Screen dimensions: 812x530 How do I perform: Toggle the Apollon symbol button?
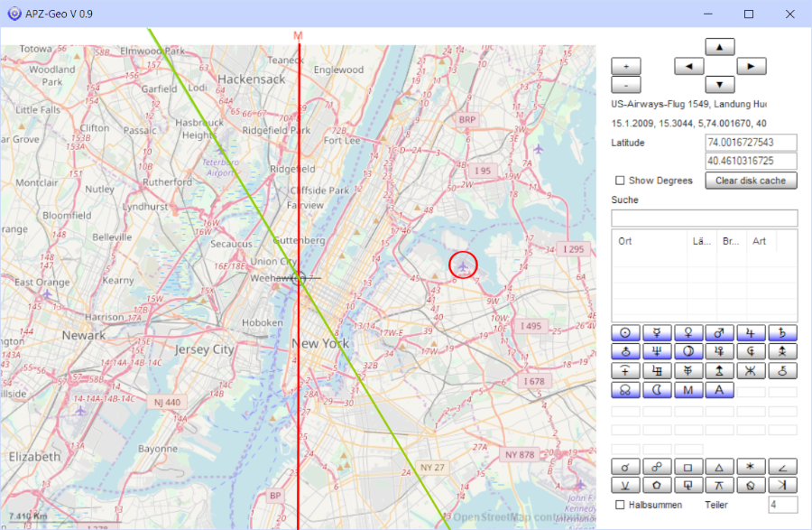tap(657, 371)
